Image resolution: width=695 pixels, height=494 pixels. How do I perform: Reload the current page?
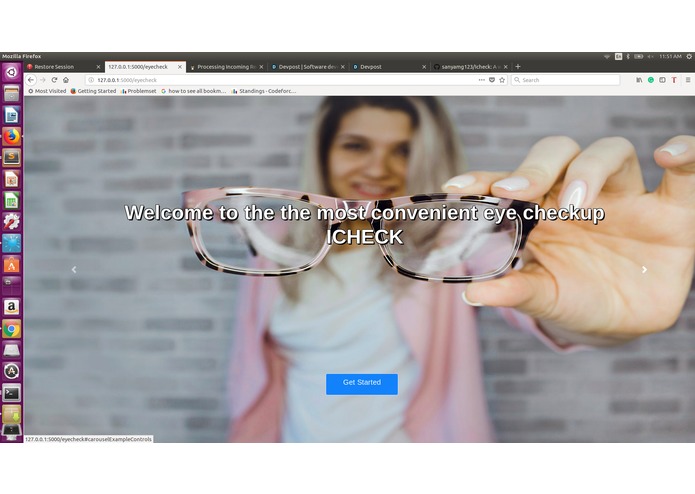(54, 80)
